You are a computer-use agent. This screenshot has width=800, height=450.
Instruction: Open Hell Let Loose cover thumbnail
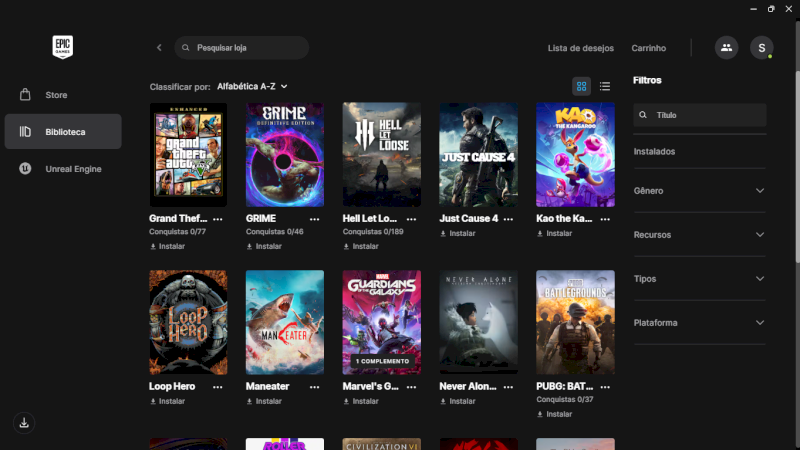pyautogui.click(x=382, y=155)
